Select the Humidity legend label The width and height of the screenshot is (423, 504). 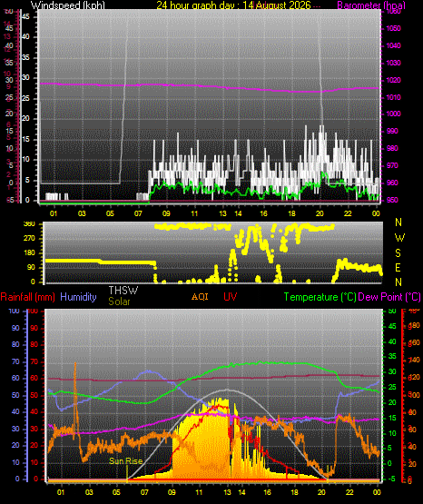coord(78,297)
